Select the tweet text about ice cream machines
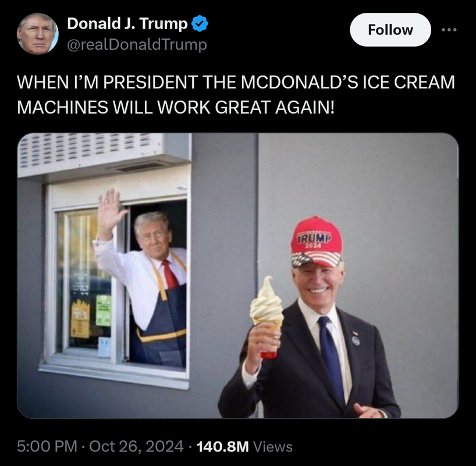Screen dimensions: 476x466 [236, 94]
